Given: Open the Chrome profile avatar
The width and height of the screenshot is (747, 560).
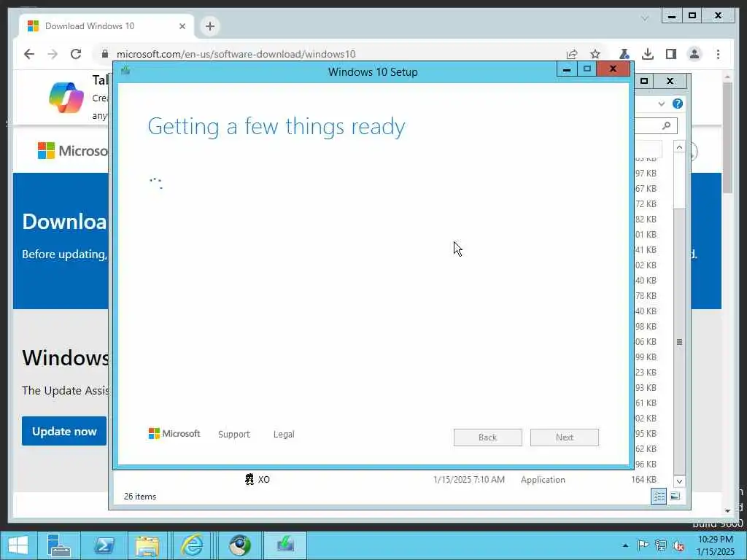Looking at the screenshot, I should pyautogui.click(x=694, y=54).
